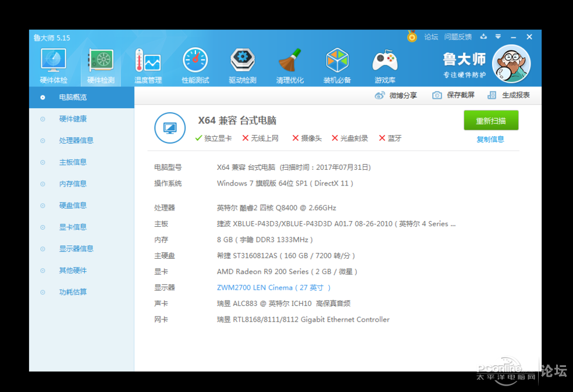Screen dimensions: 573x392
Task: Click the 光盘刻录 status indicator
Action: (350, 138)
